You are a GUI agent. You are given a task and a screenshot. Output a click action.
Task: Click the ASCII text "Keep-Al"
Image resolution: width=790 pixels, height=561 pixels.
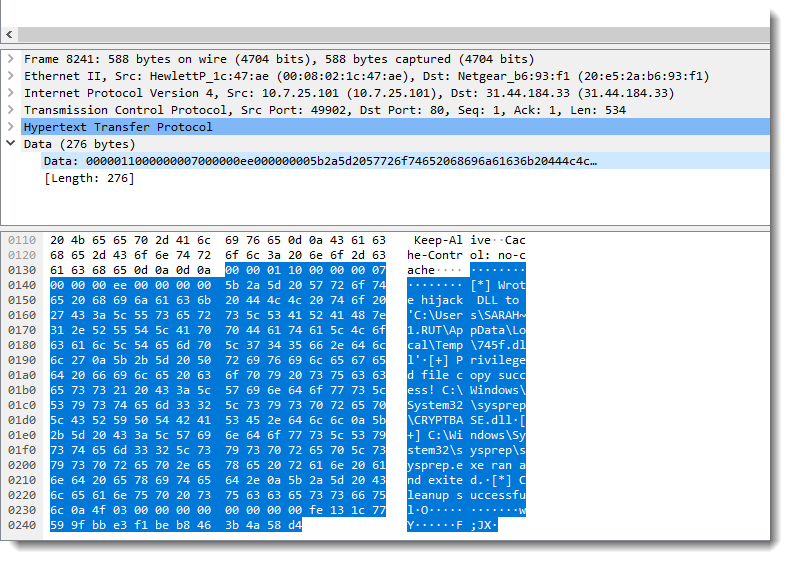click(x=438, y=241)
